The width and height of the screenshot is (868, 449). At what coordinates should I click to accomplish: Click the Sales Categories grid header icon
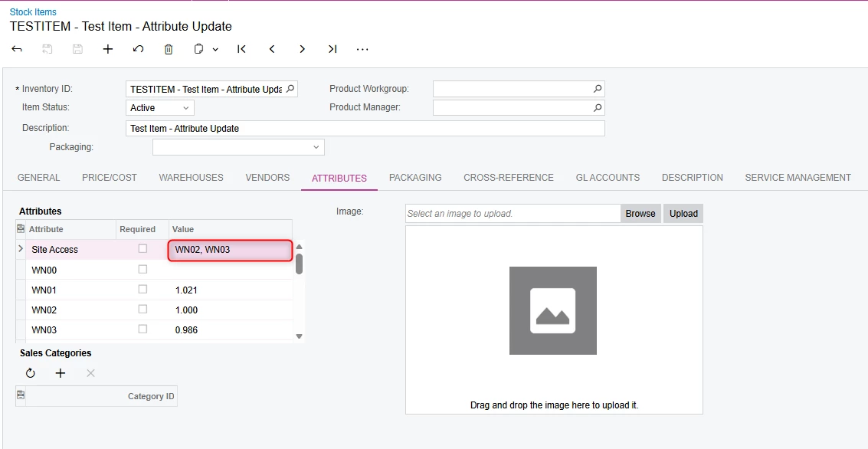[21, 395]
